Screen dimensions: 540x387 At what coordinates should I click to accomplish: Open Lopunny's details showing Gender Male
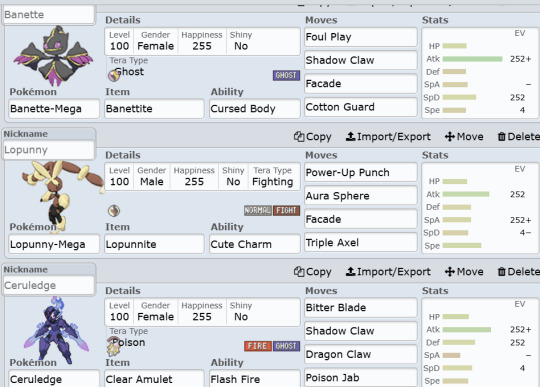(202, 177)
